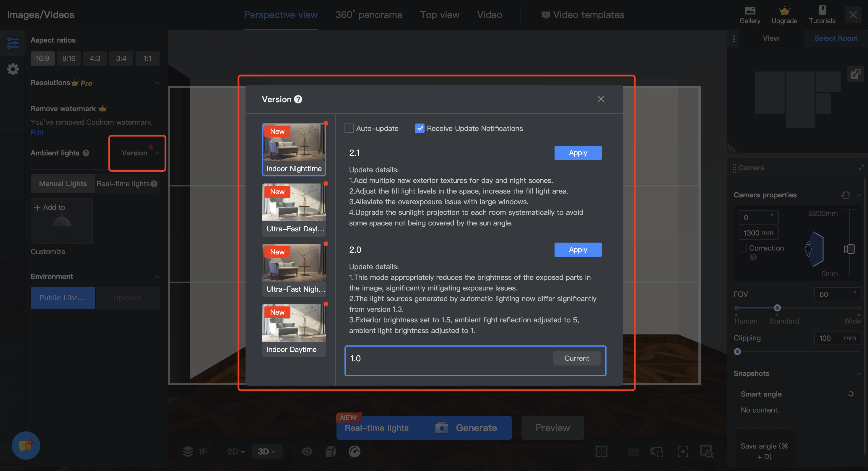This screenshot has width=868, height=471.
Task: Open the 3D view dropdown
Action: pyautogui.click(x=266, y=451)
